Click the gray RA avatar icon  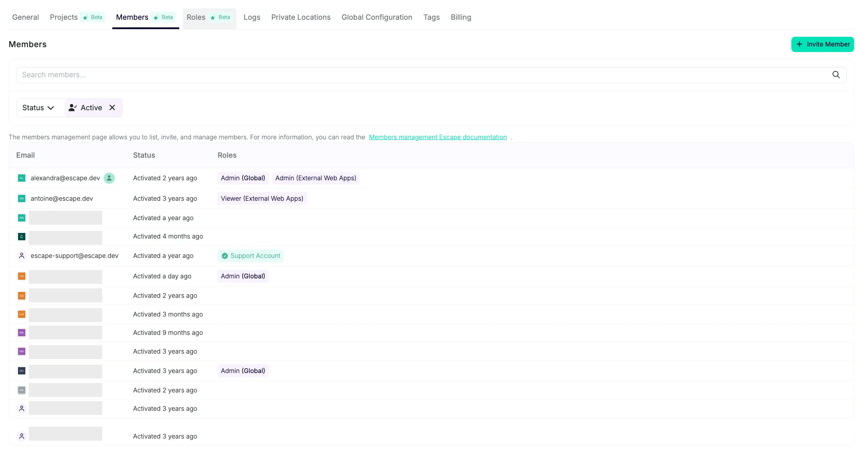coord(21,390)
